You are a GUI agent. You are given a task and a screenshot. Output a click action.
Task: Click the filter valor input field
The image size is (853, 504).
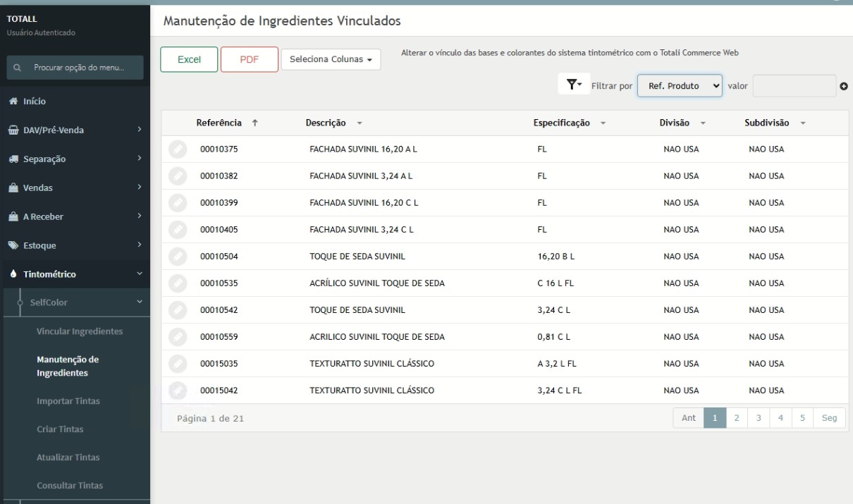[794, 85]
